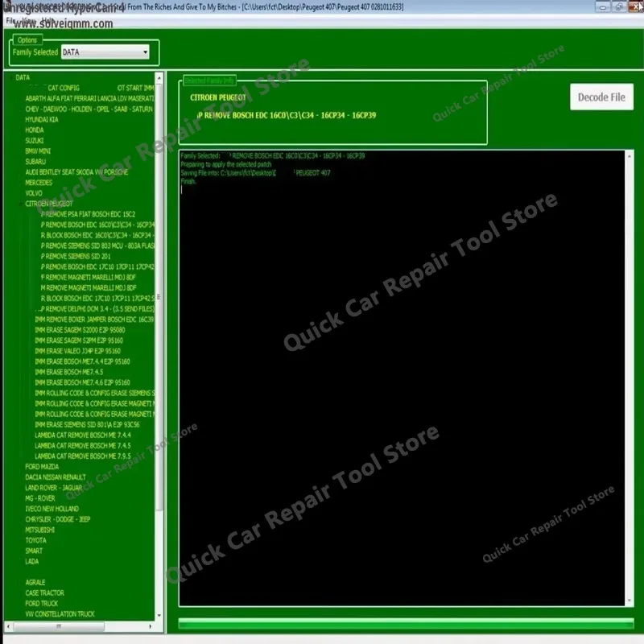Viewport: 644px width, 644px height.
Task: Select REMOVE SIEMENS SID 803 MCU entry
Action: pos(97,246)
